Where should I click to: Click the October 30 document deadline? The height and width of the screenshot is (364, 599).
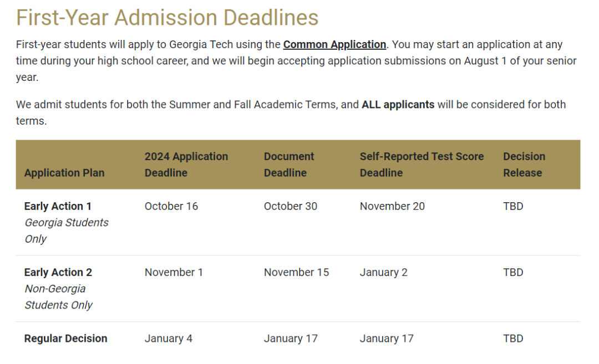coord(290,206)
